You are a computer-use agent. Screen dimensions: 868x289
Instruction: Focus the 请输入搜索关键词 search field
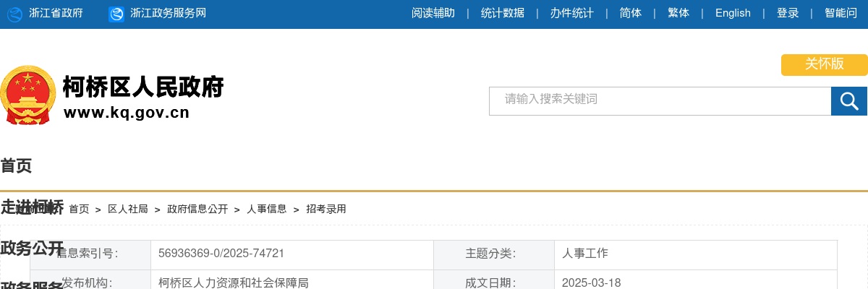point(660,101)
